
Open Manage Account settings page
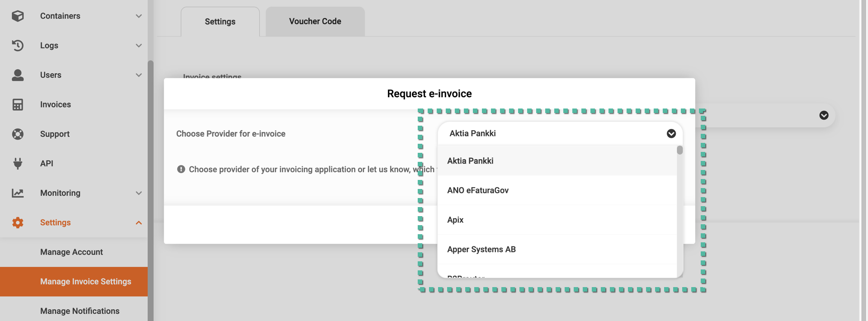(x=71, y=252)
